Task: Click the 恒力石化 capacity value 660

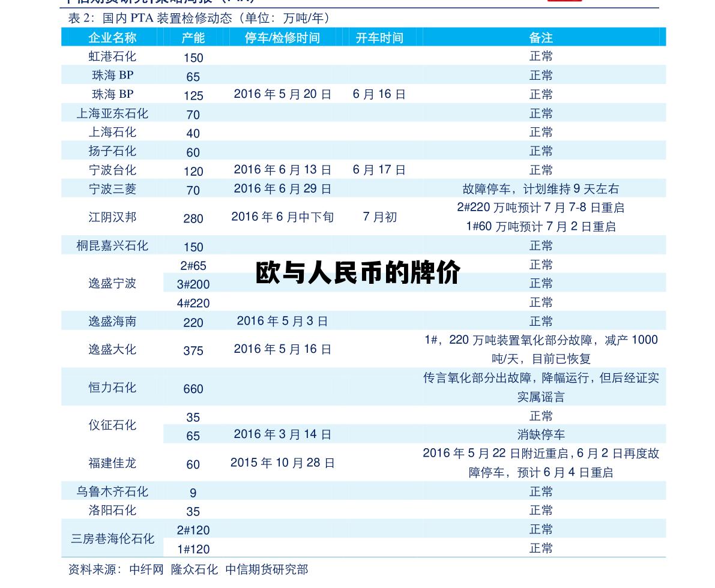Action: (x=193, y=389)
